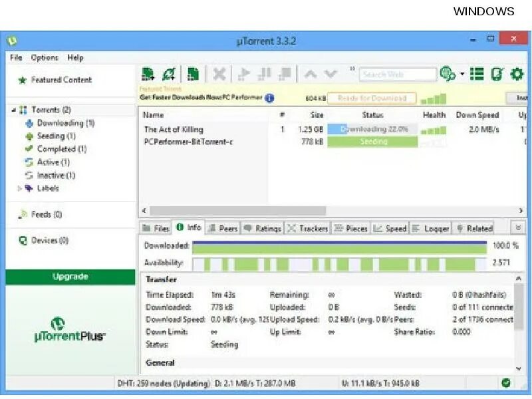532x399 pixels.
Task: Select Labels in sidebar
Action: 48,188
